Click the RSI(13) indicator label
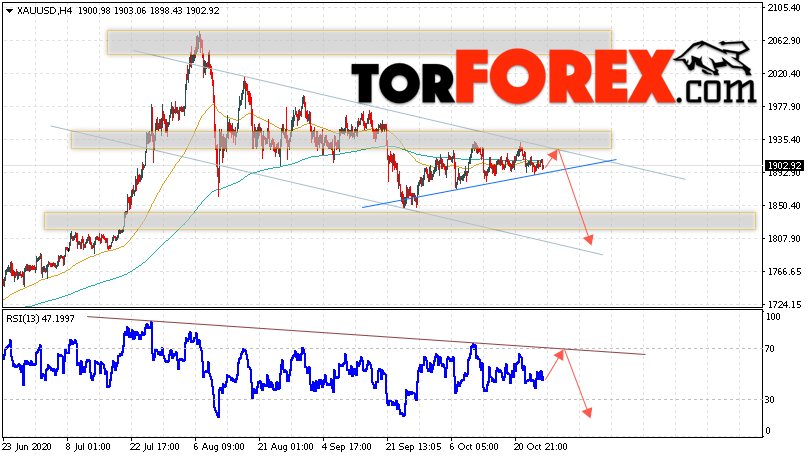 point(40,319)
